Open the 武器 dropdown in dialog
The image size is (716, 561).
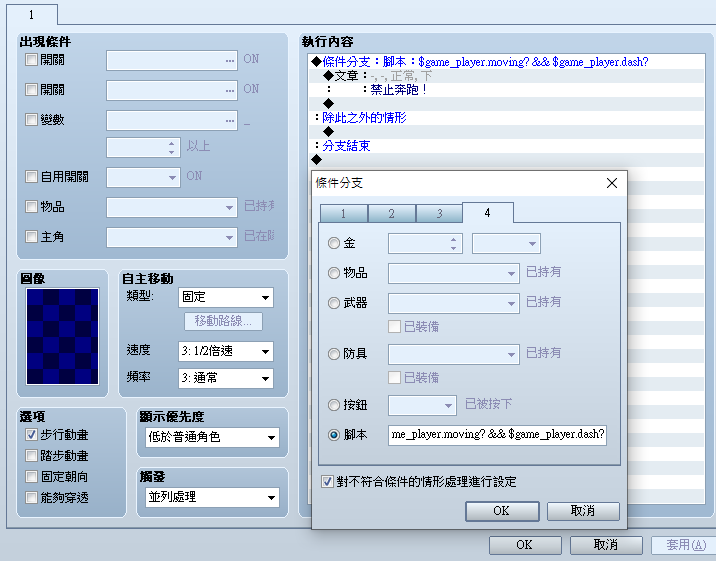[453, 303]
